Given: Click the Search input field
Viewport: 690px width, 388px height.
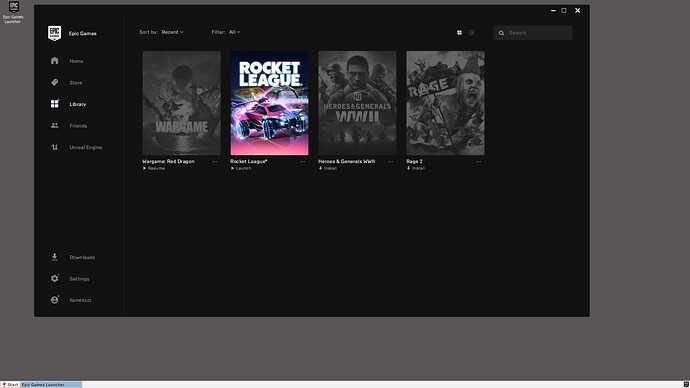Looking at the screenshot, I should click(x=533, y=33).
